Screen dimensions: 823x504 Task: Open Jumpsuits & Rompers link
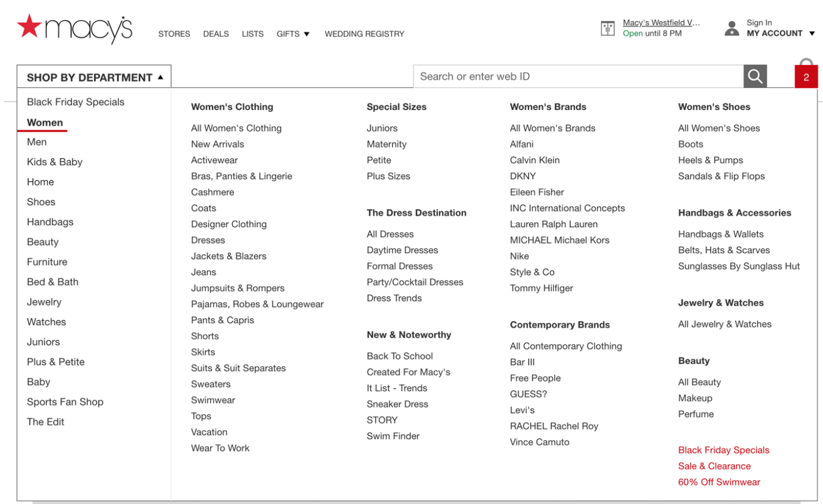coord(238,288)
